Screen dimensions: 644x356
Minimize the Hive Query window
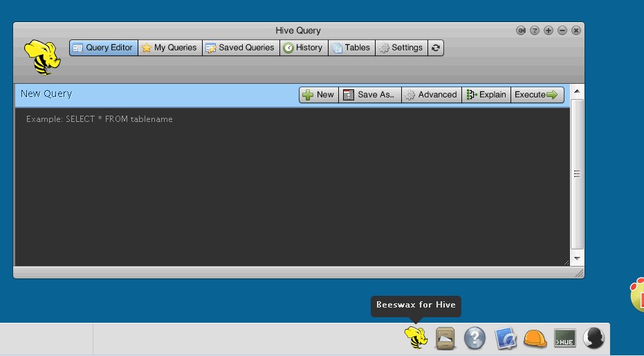point(562,30)
